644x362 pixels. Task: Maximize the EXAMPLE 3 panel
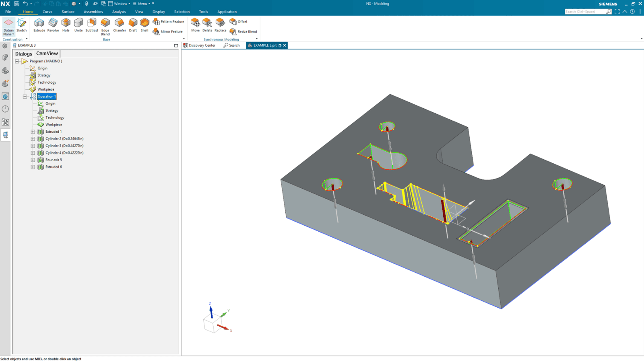176,45
